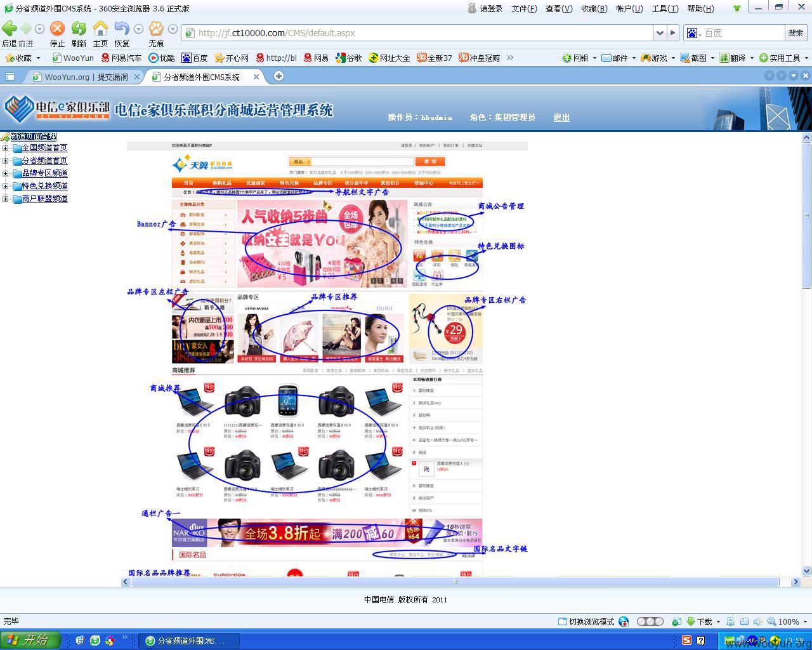The height and width of the screenshot is (650, 812).
Task: Open the 特色兑换频道 link in tree
Action: tap(44, 186)
